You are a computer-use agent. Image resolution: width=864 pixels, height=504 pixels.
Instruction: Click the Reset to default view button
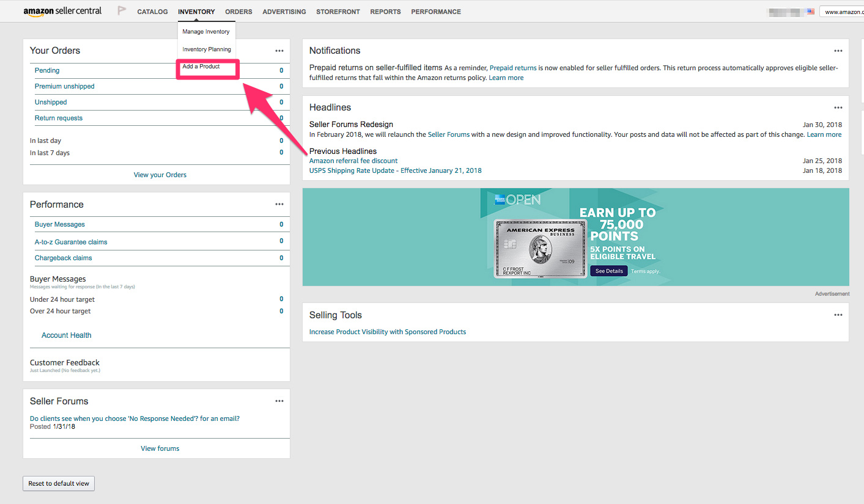pos(58,483)
